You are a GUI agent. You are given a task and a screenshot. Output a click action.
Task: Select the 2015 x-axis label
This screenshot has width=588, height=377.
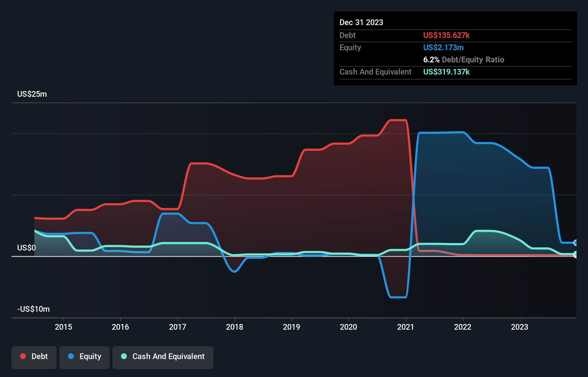63,327
